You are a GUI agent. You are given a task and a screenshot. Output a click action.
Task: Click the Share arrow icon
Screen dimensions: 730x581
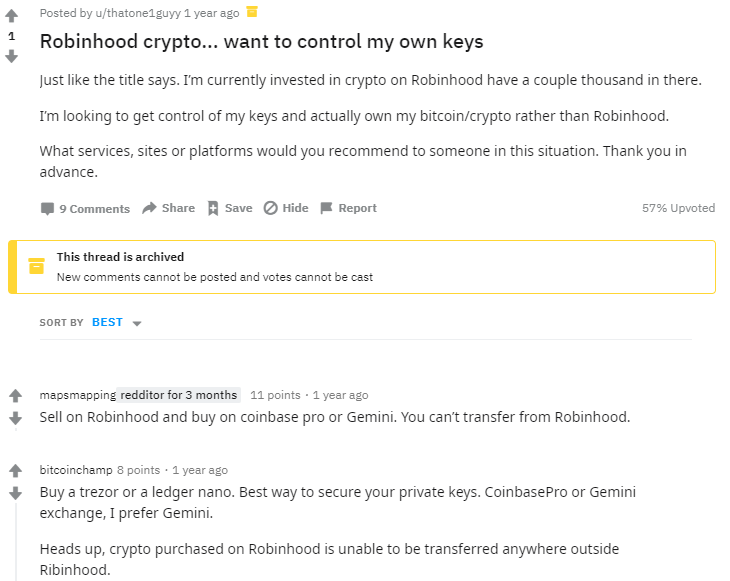click(x=149, y=208)
